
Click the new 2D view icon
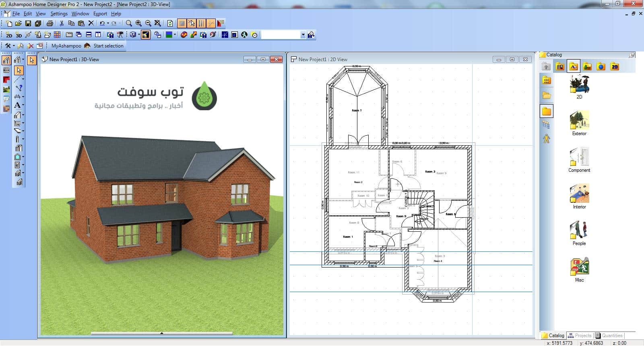(9, 35)
